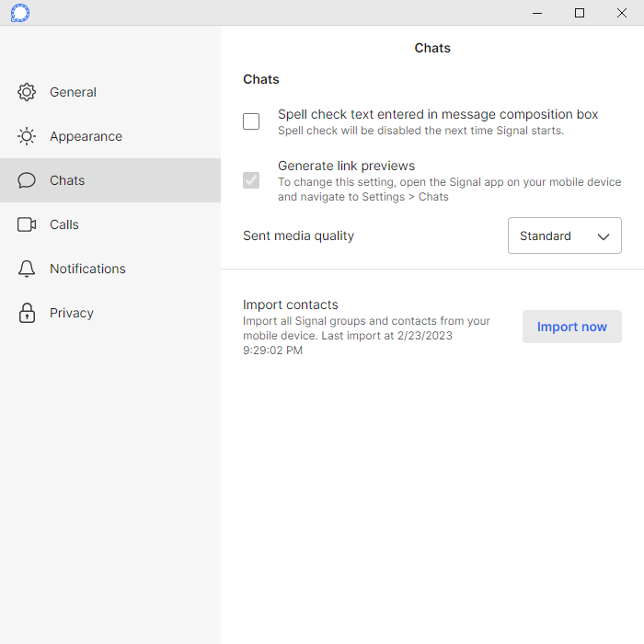Viewport: 644px width, 644px height.
Task: Toggle Generate link previews checkbox
Action: click(x=251, y=180)
